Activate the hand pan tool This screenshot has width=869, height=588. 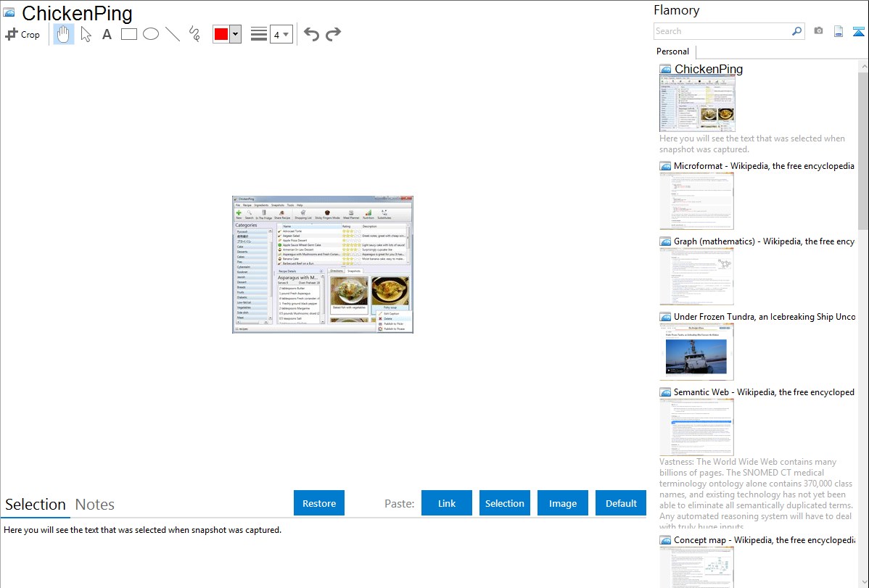click(x=64, y=34)
